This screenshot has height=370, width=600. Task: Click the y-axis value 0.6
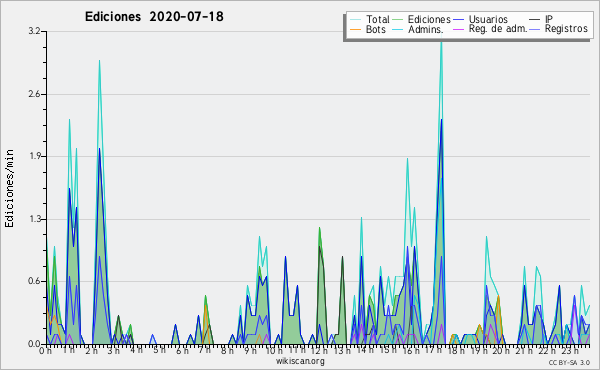point(34,282)
